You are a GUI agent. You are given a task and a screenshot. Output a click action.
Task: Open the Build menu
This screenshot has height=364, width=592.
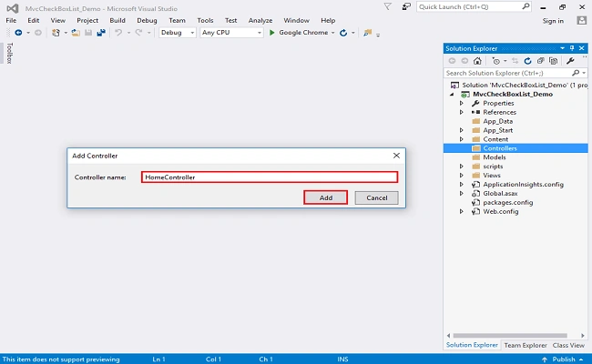coord(117,20)
